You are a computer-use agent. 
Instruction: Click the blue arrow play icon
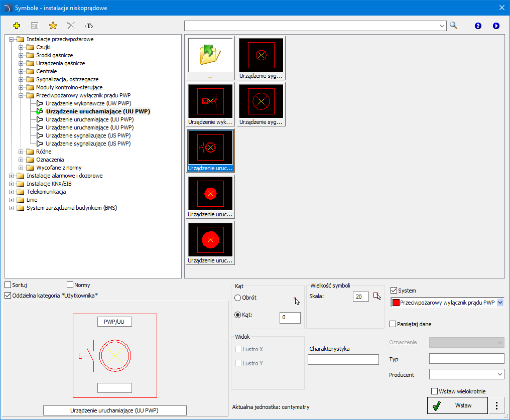[496, 26]
